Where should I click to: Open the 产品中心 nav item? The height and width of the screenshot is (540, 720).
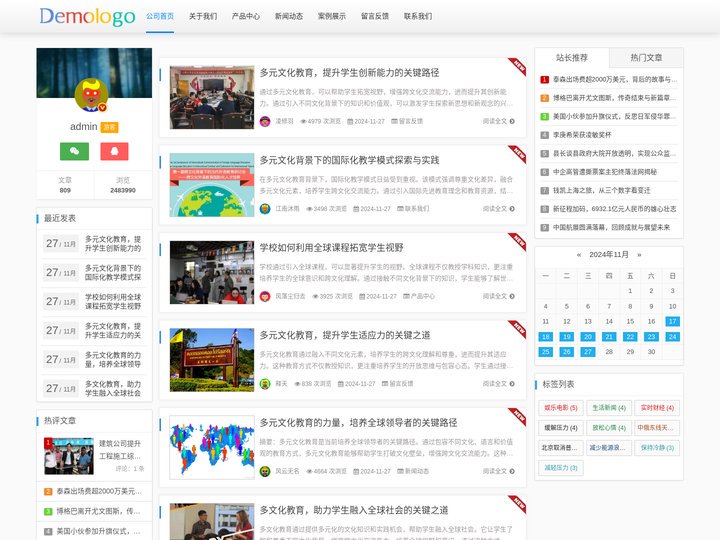(246, 16)
